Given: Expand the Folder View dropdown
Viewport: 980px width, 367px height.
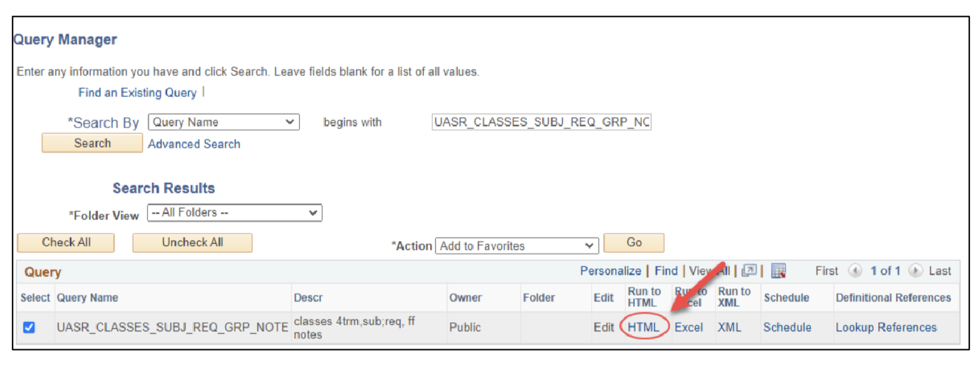Looking at the screenshot, I should 235,213.
